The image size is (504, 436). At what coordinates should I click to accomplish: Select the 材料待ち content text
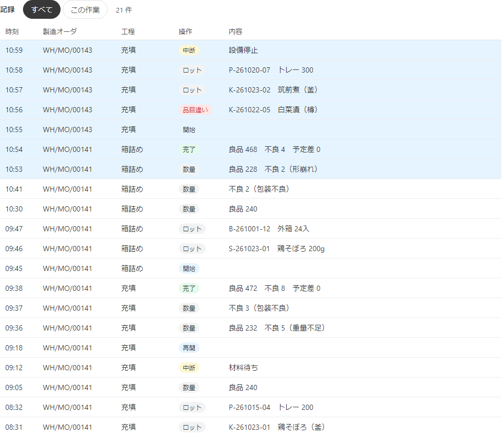[x=243, y=368]
